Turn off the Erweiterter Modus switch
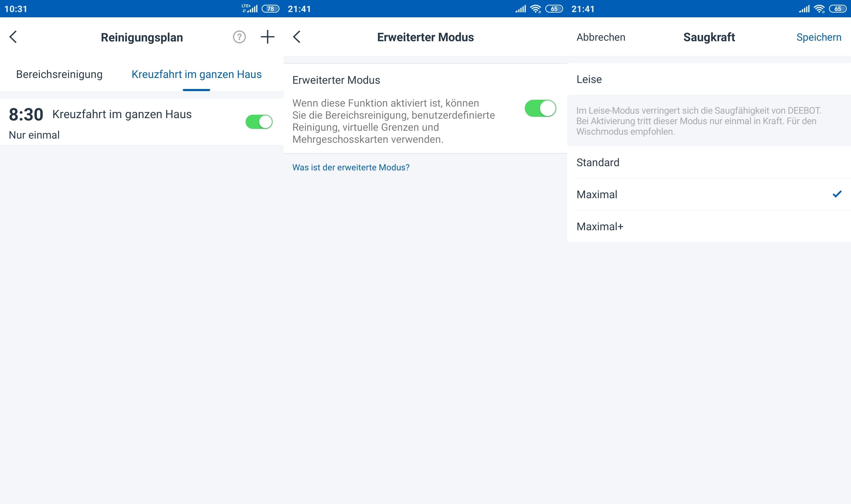This screenshot has width=851, height=504. point(540,108)
